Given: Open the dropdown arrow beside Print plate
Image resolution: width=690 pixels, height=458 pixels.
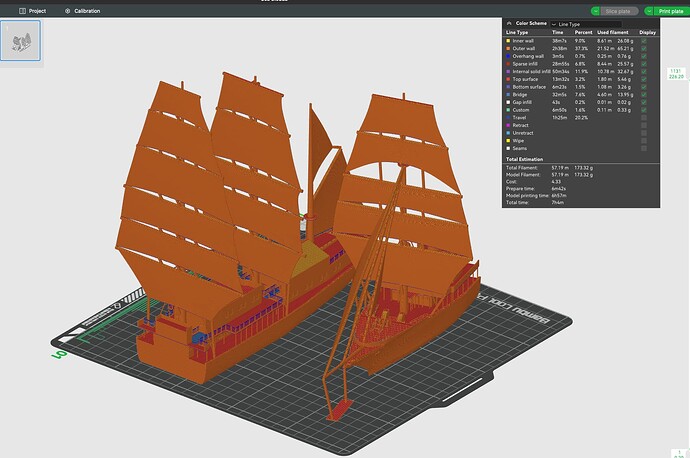Looking at the screenshot, I should point(649,11).
